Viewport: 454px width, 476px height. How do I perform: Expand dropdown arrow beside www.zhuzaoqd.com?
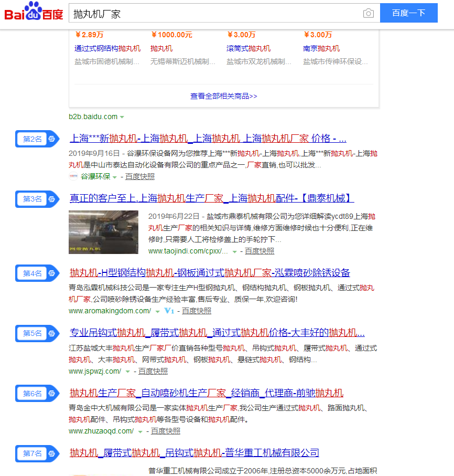click(x=140, y=432)
